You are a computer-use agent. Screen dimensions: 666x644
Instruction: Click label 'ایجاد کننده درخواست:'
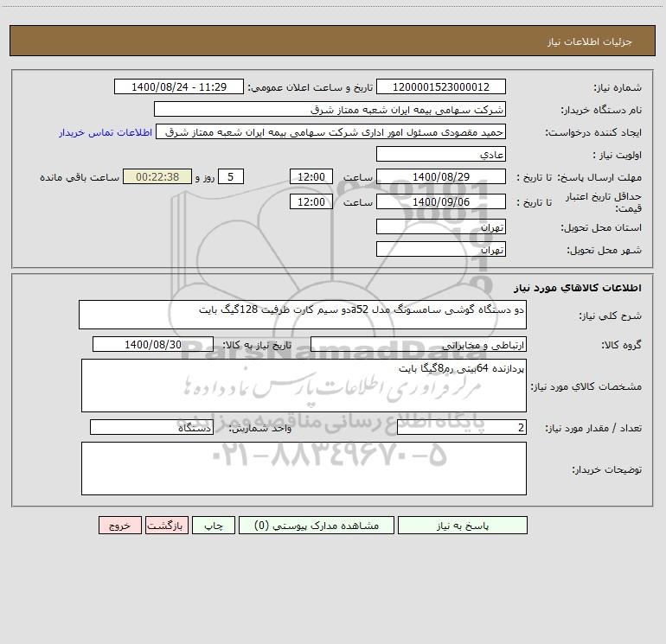(x=593, y=133)
